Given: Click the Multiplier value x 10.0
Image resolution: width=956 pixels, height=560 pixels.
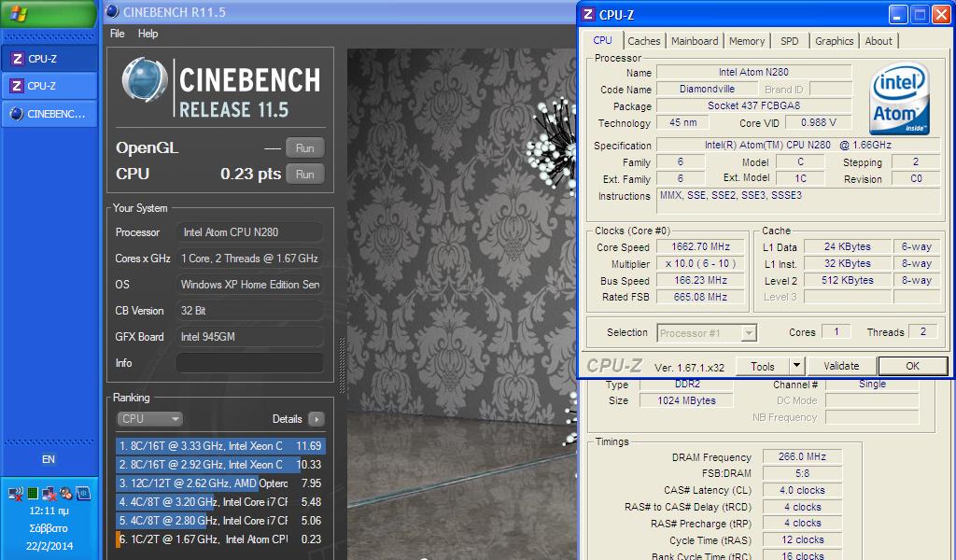Looking at the screenshot, I should coord(700,264).
